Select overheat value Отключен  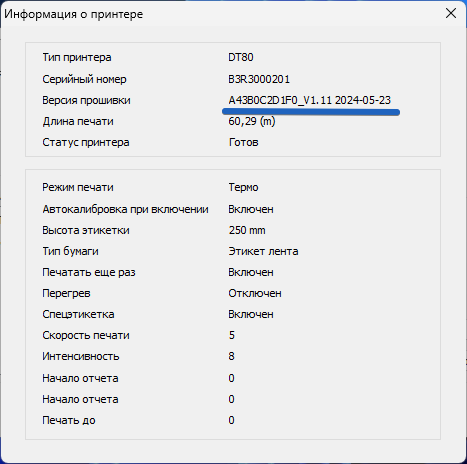click(x=255, y=293)
